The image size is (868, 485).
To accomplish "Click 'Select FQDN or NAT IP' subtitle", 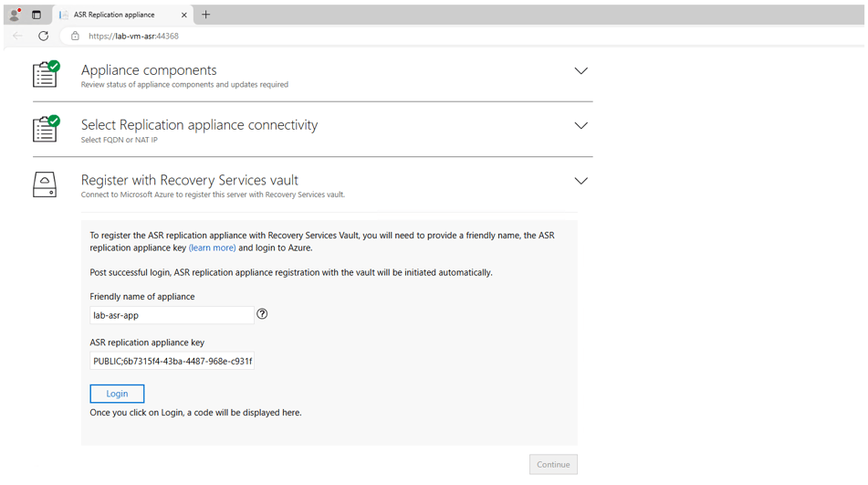I will (x=119, y=140).
